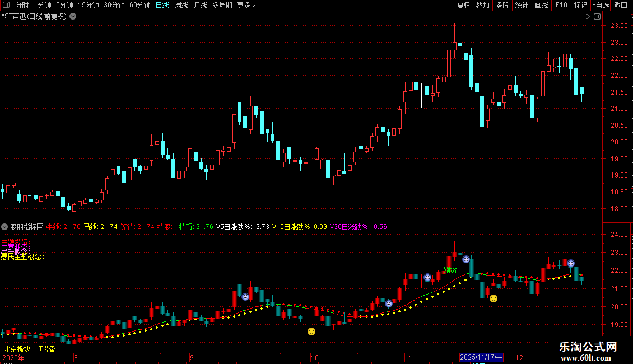Switch to the 分时 intraday view
633x364 pixels.
pyautogui.click(x=22, y=5)
